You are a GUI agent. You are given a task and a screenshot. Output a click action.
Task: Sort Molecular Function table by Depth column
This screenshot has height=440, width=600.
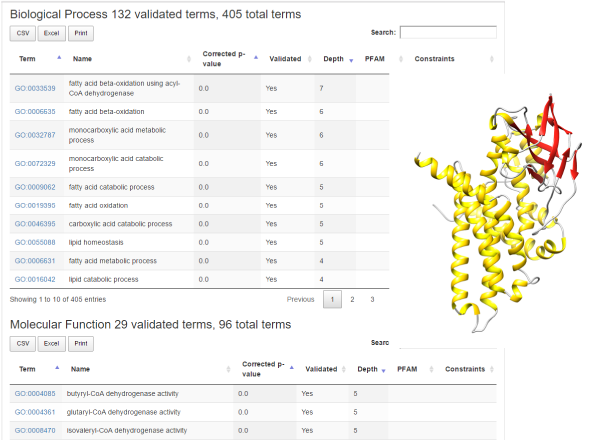(367, 369)
